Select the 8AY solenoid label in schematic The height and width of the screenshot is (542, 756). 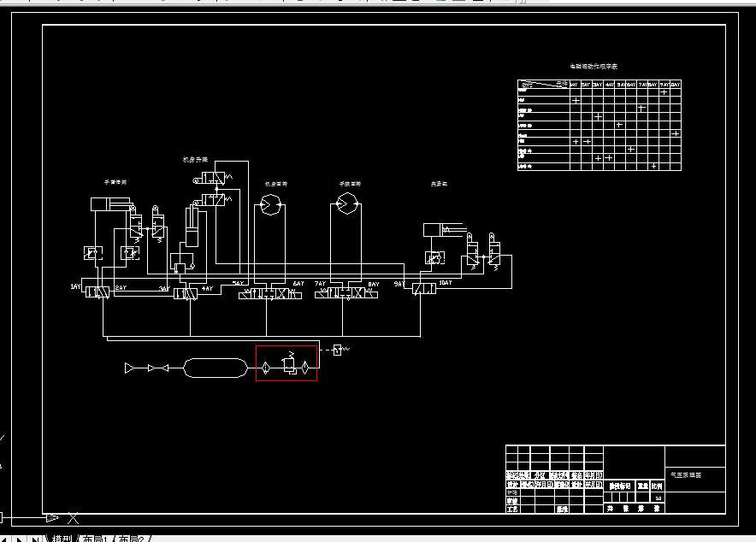(x=374, y=284)
